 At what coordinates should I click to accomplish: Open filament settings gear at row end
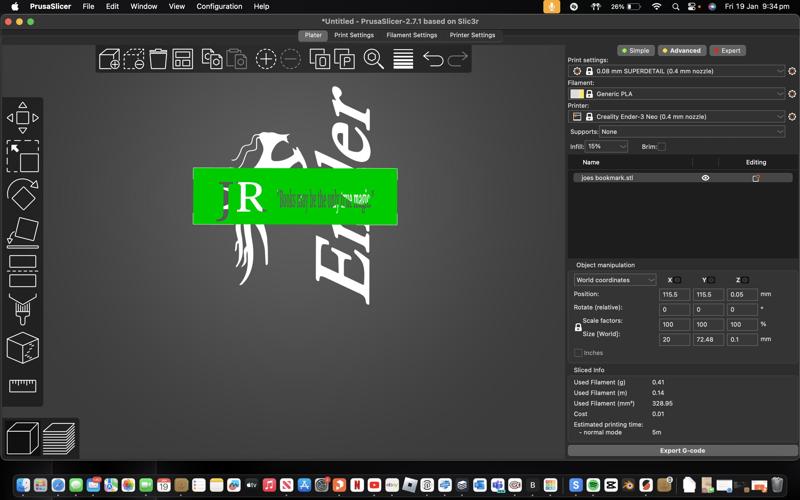[792, 94]
